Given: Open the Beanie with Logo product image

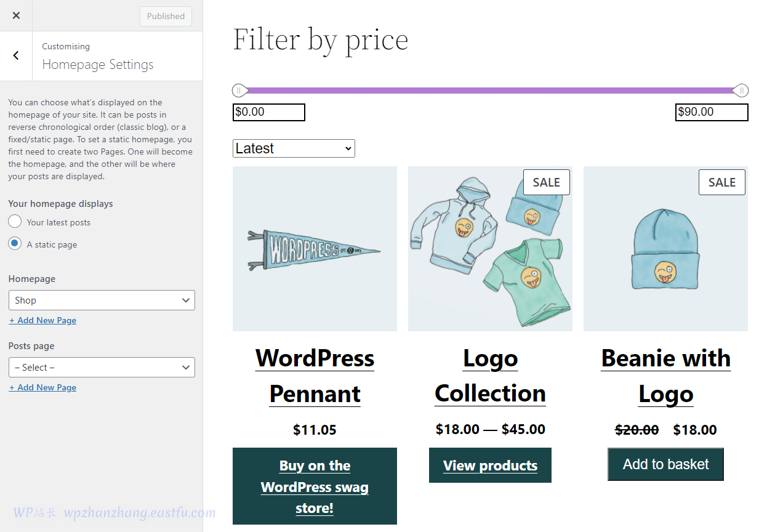Looking at the screenshot, I should (x=665, y=249).
